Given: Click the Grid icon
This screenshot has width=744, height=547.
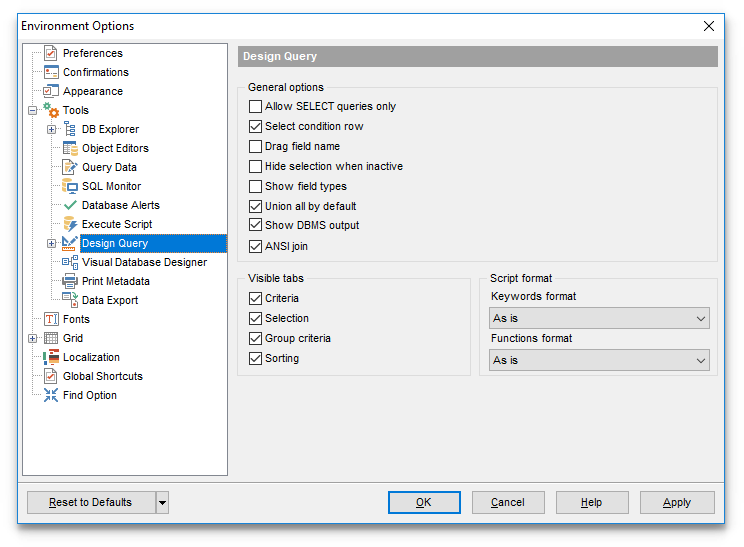Looking at the screenshot, I should click(51, 338).
